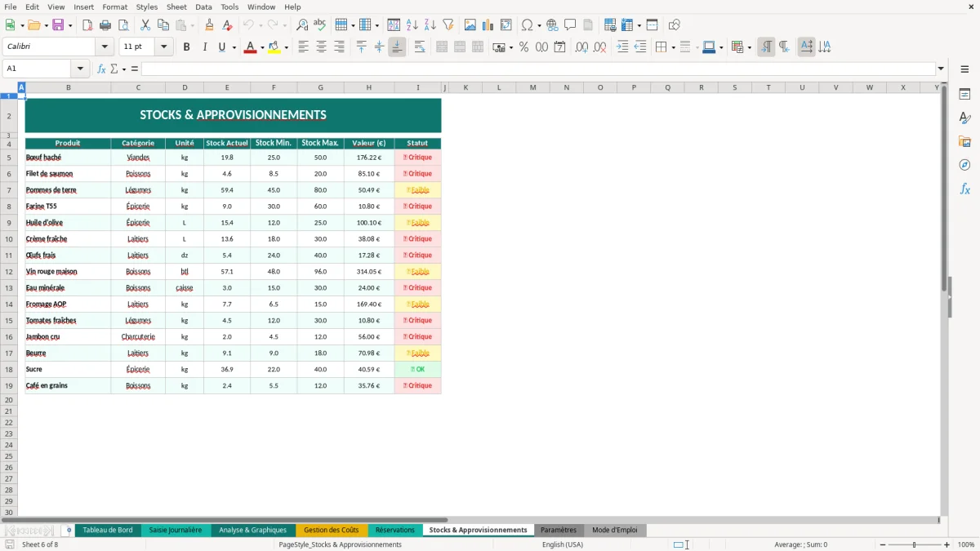
Task: Toggle Italic formatting
Action: point(205,47)
